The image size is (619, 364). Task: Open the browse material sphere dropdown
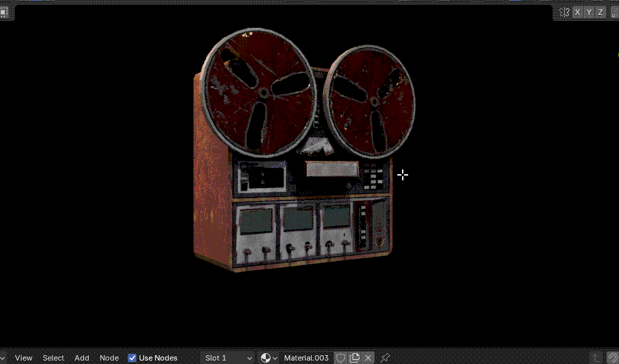click(x=269, y=358)
